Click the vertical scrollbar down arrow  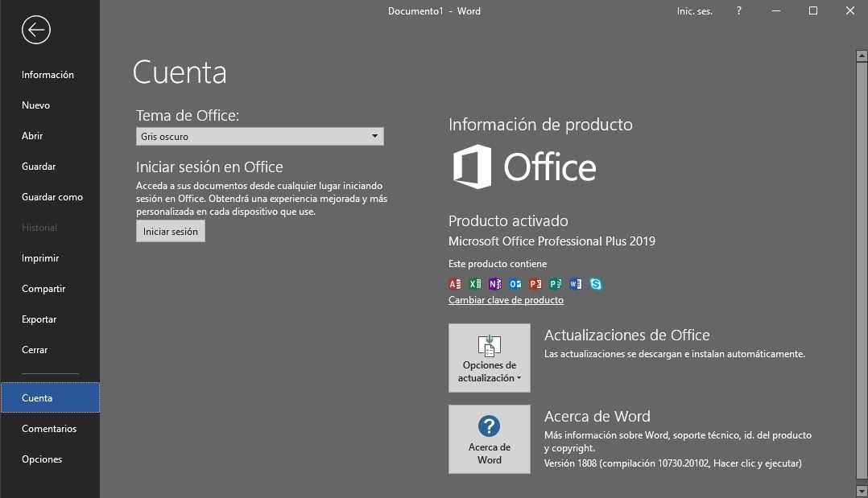pos(862,489)
